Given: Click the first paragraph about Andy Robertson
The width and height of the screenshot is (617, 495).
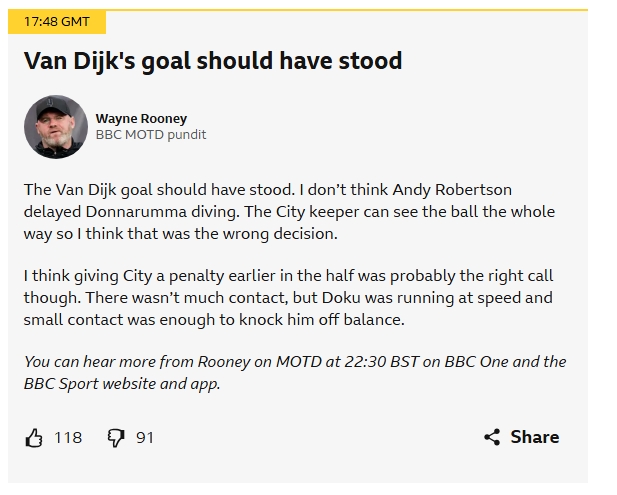Looking at the screenshot, I should click(289, 212).
